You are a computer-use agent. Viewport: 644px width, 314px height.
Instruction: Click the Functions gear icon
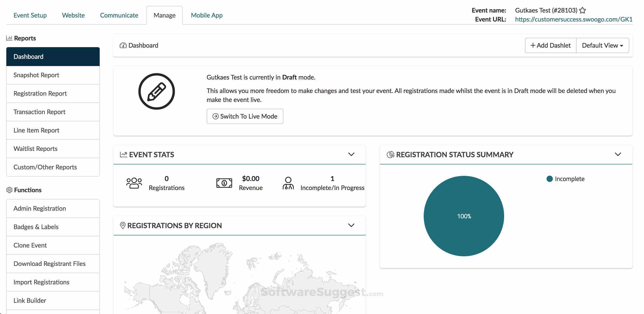pos(9,190)
